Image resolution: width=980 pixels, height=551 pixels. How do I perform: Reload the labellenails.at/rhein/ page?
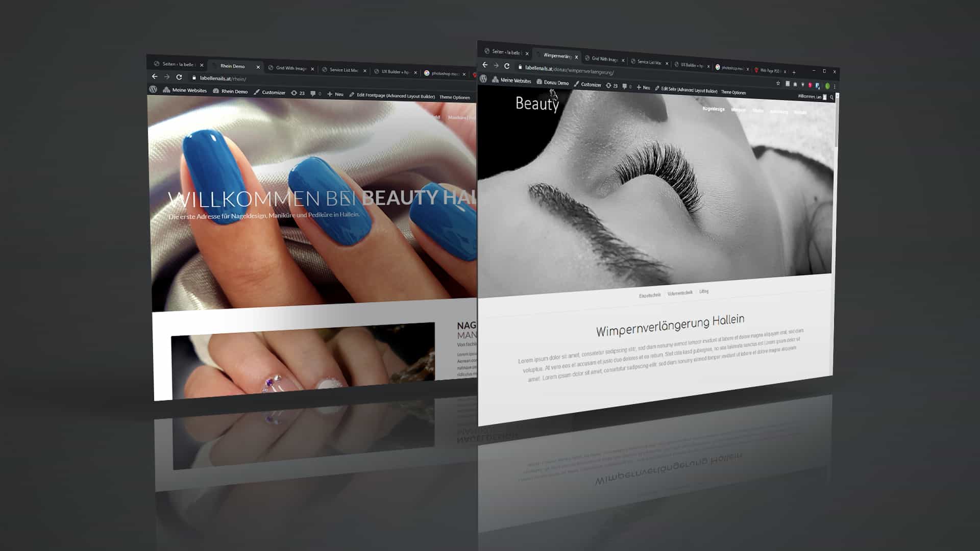pos(179,77)
